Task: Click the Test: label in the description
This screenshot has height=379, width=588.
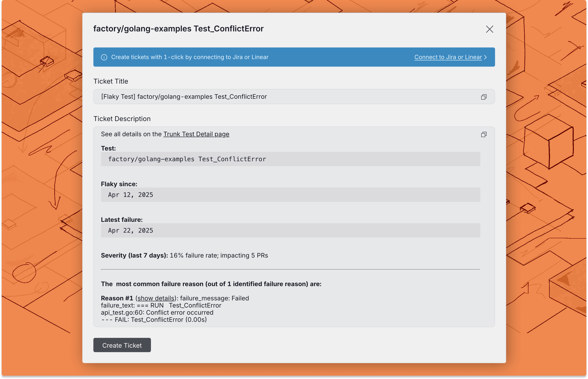Action: click(x=108, y=148)
